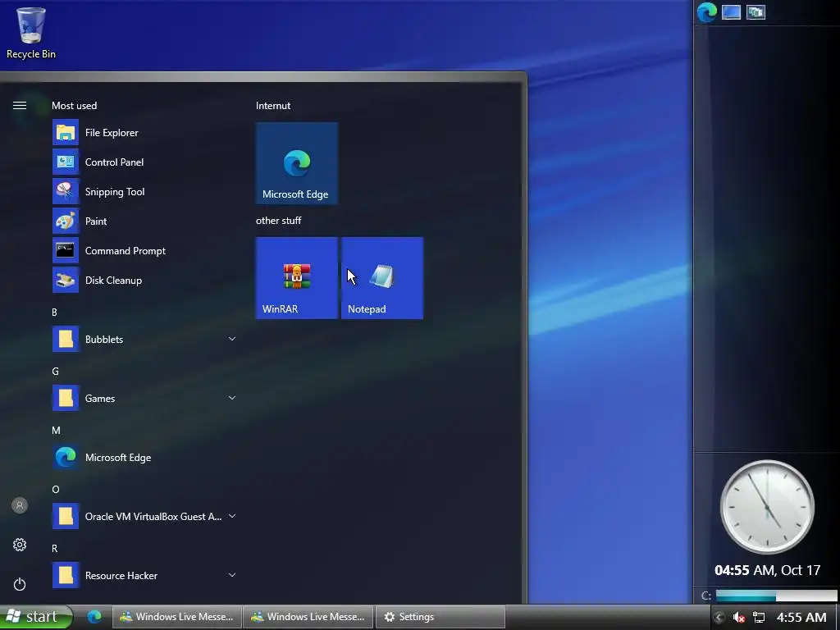This screenshot has height=630, width=840.
Task: Switch to second Windows Live Messenger taskbar button
Action: (x=308, y=617)
